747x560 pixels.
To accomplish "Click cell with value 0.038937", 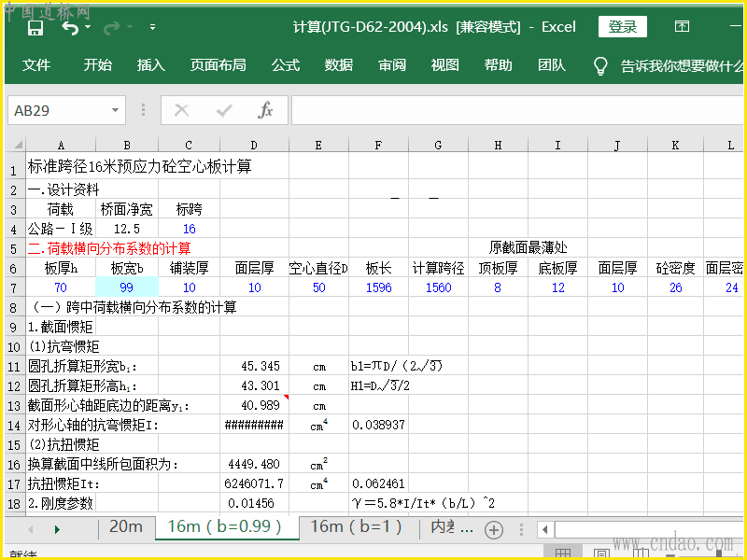I will point(379,425).
